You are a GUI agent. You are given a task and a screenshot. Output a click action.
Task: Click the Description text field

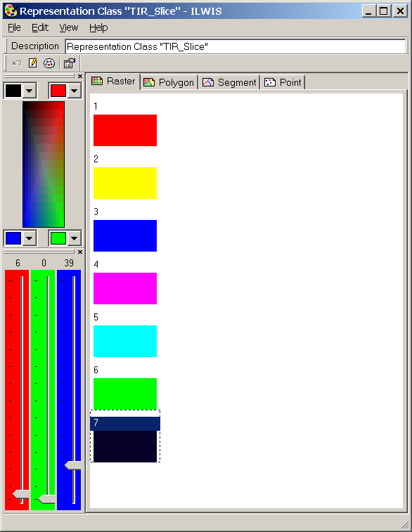coord(236,46)
